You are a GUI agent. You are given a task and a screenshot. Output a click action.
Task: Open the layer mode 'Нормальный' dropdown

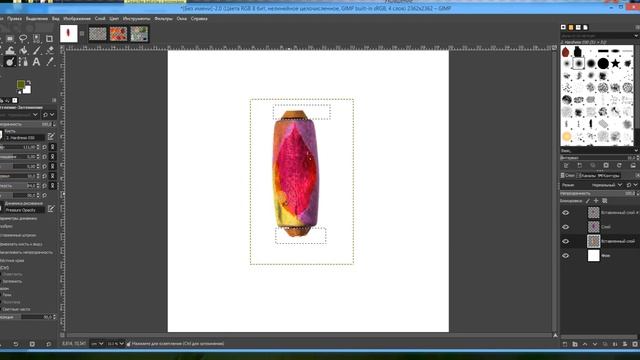click(607, 185)
